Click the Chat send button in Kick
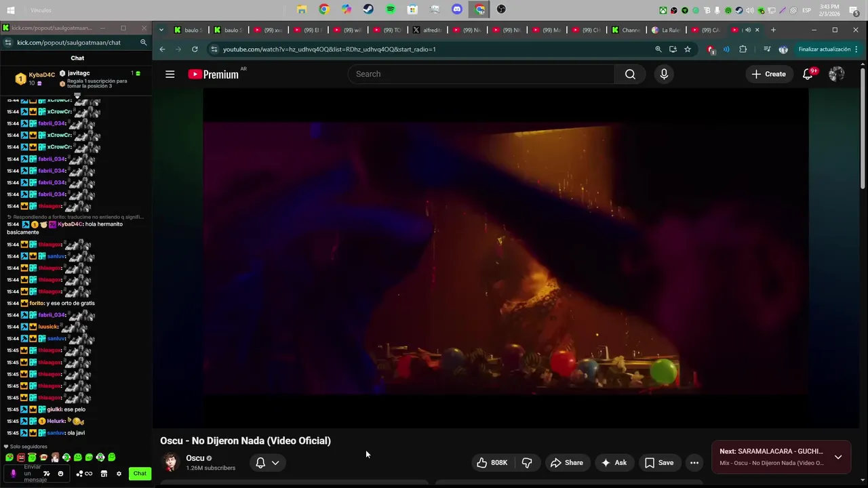868x488 pixels. [x=140, y=474]
